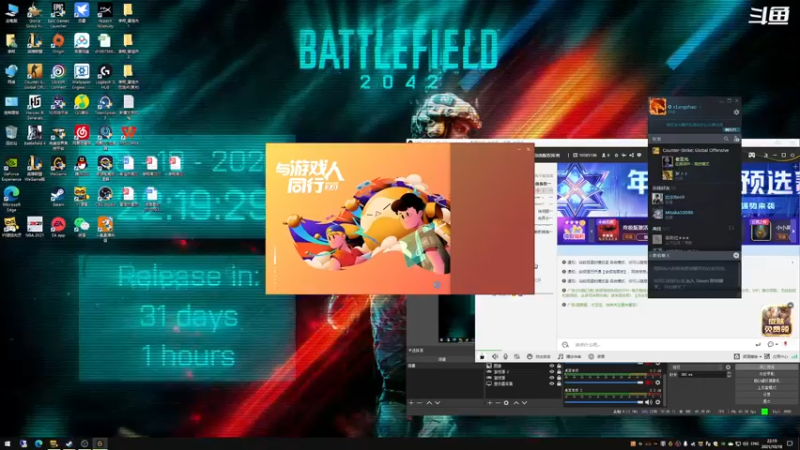Click the add friend icon in Steam
The height and width of the screenshot is (450, 800).
[x=736, y=139]
